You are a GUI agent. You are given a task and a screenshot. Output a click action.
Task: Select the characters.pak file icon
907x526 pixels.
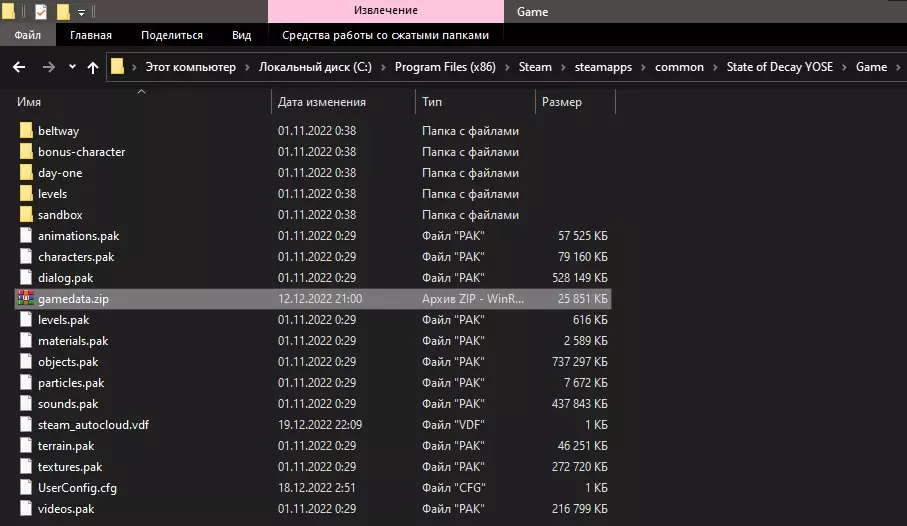click(x=26, y=256)
